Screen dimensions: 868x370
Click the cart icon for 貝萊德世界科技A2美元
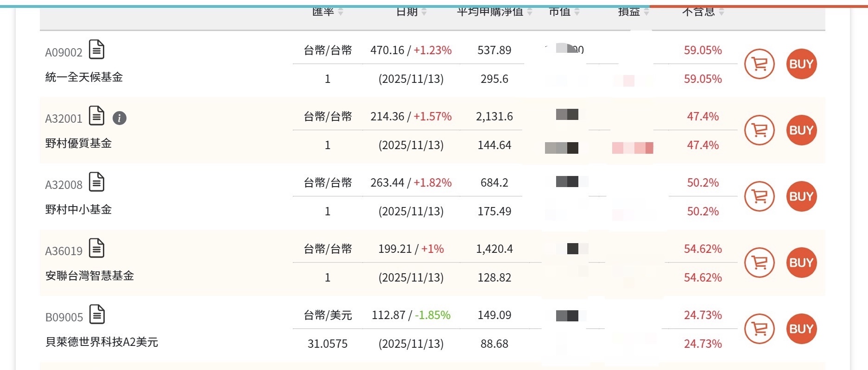click(759, 329)
